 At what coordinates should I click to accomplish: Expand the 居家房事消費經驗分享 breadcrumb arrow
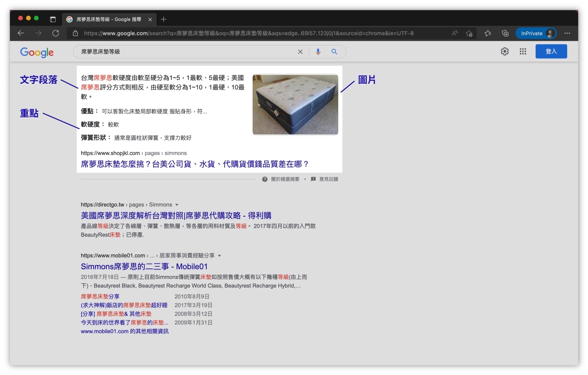[x=220, y=256]
